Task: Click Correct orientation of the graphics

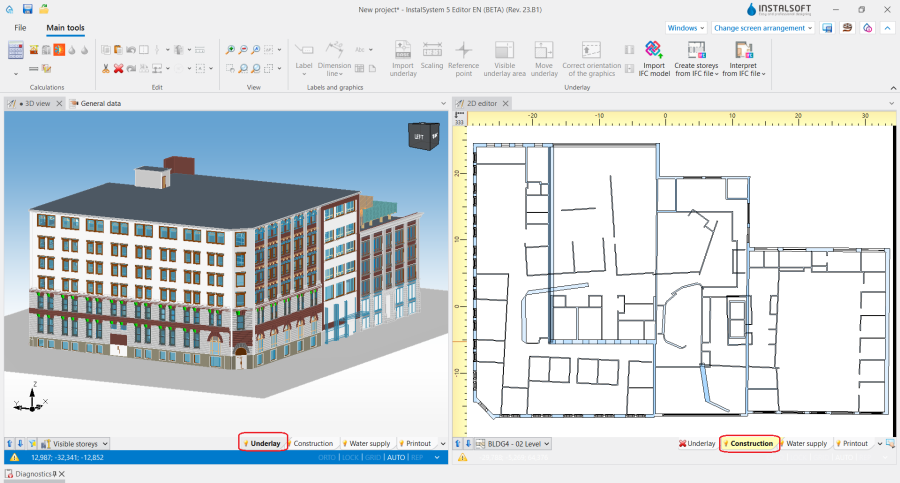Action: point(591,59)
